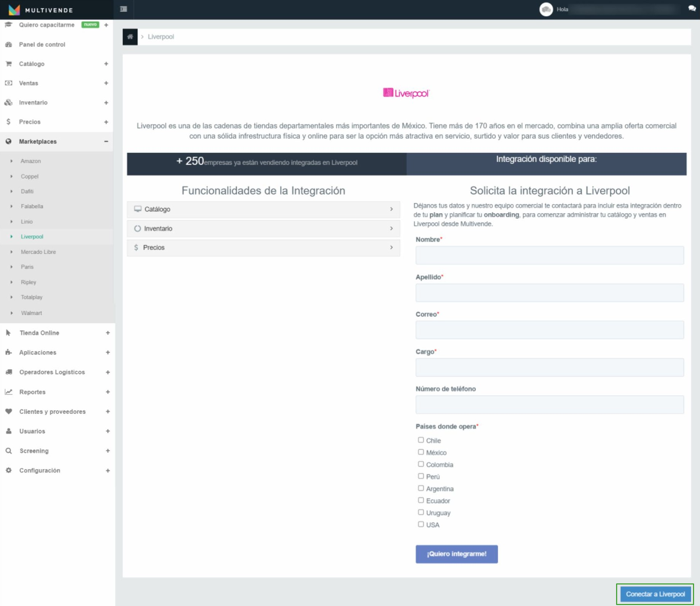Click the graduation cap icon for Quiero capacitarme
Screen dimensions: 700x606
[8, 25]
